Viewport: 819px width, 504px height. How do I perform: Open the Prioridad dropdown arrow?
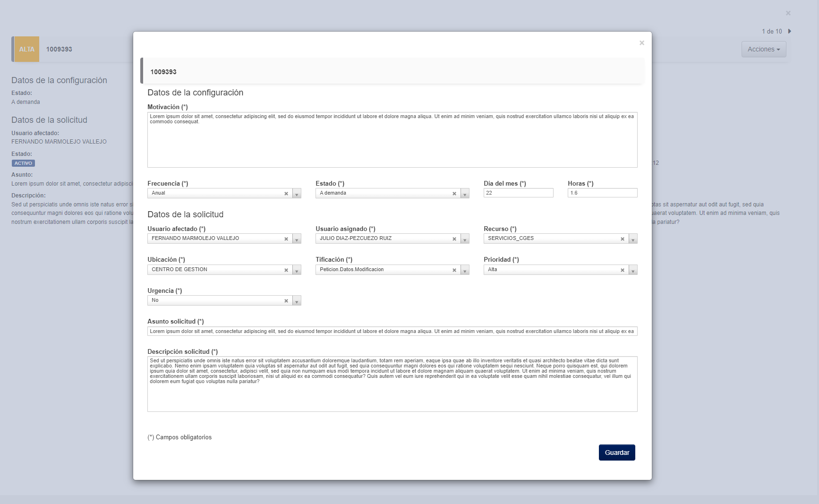[633, 270]
